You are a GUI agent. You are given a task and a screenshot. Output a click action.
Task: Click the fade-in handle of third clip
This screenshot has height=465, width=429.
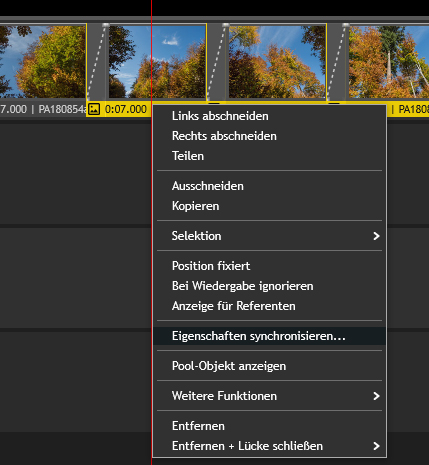226,25
